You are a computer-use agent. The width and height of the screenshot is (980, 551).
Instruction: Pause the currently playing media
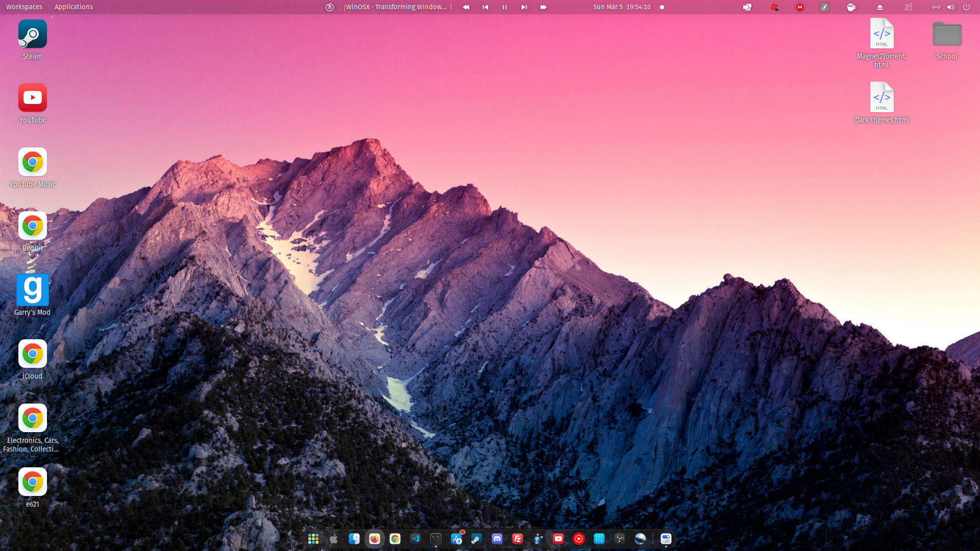click(504, 7)
